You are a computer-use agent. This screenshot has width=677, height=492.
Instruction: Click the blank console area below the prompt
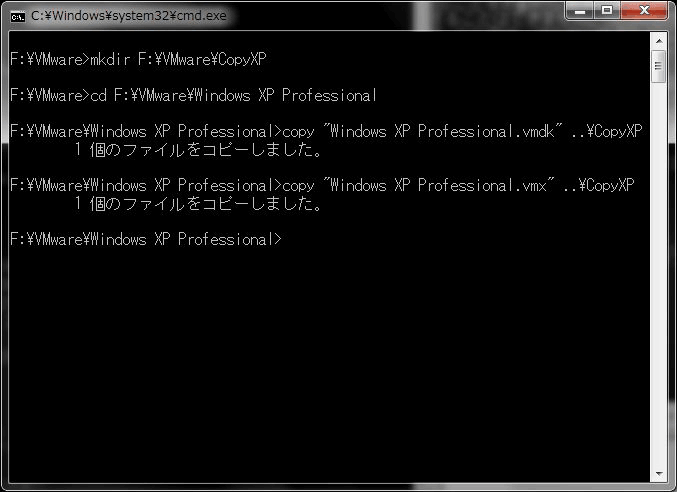coord(329,365)
